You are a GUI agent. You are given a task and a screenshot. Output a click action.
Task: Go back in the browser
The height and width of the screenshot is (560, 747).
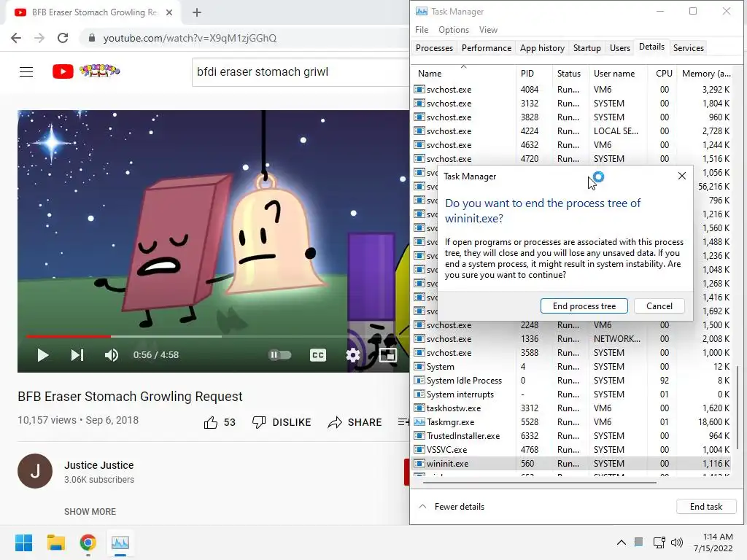tap(16, 38)
